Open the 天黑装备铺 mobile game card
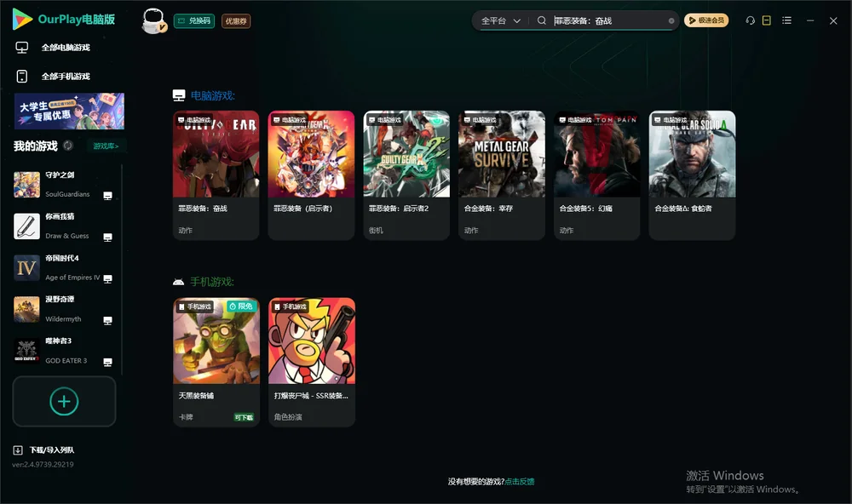The image size is (852, 504). (216, 362)
